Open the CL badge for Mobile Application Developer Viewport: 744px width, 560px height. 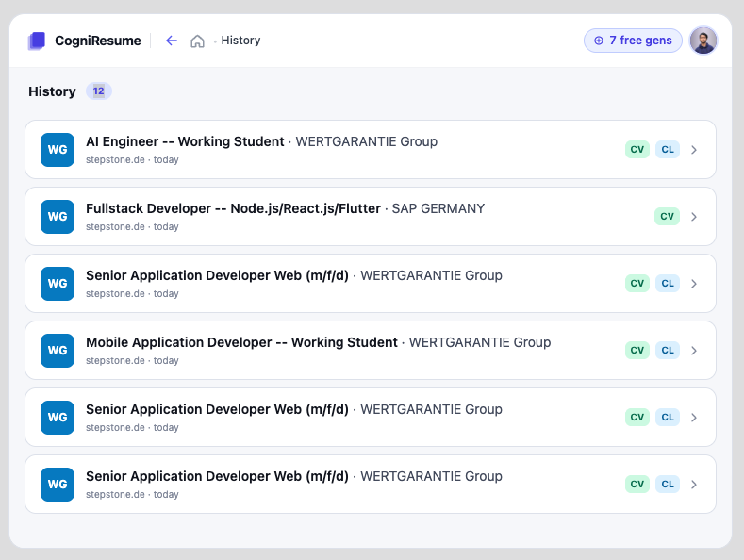coord(668,351)
